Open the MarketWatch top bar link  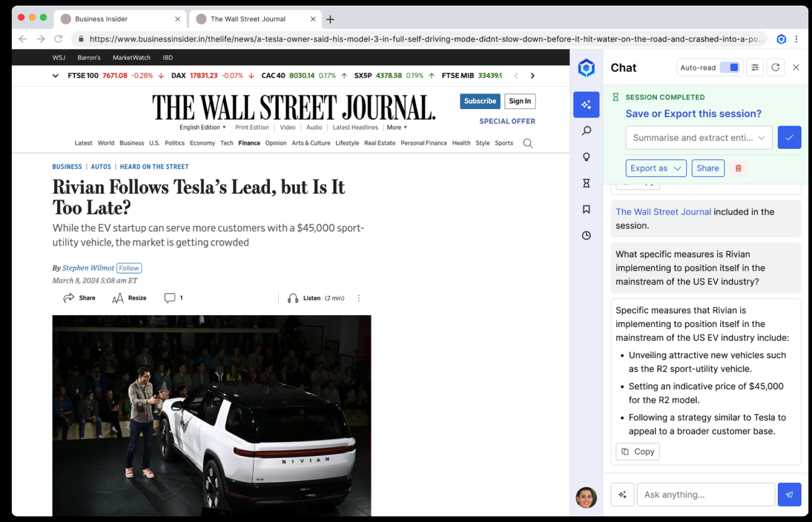pos(132,58)
